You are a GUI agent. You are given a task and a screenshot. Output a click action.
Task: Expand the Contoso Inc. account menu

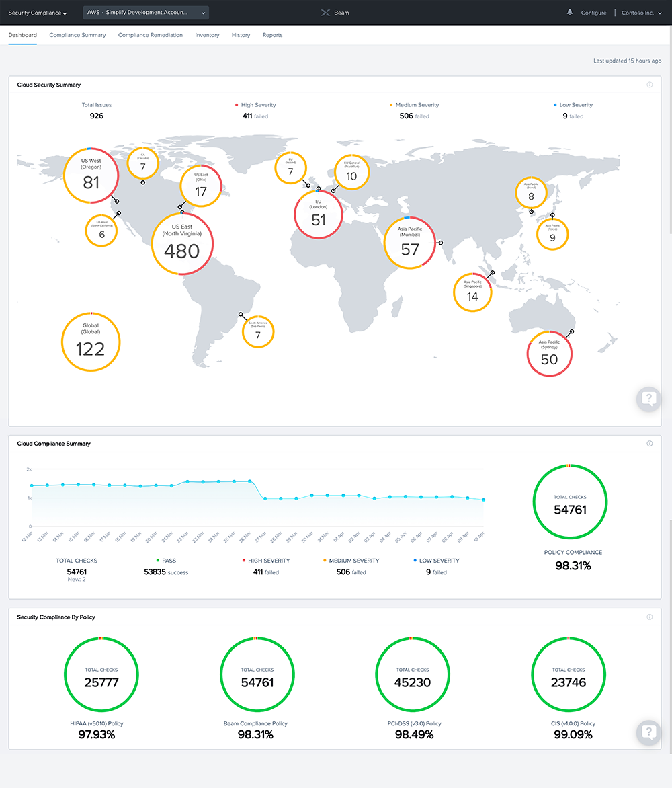click(642, 13)
